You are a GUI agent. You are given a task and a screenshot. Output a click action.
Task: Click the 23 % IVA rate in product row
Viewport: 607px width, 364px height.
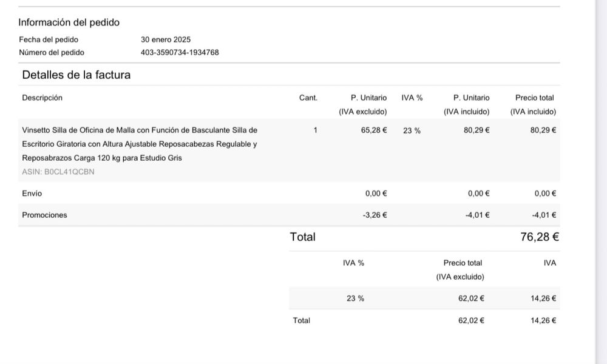click(412, 130)
